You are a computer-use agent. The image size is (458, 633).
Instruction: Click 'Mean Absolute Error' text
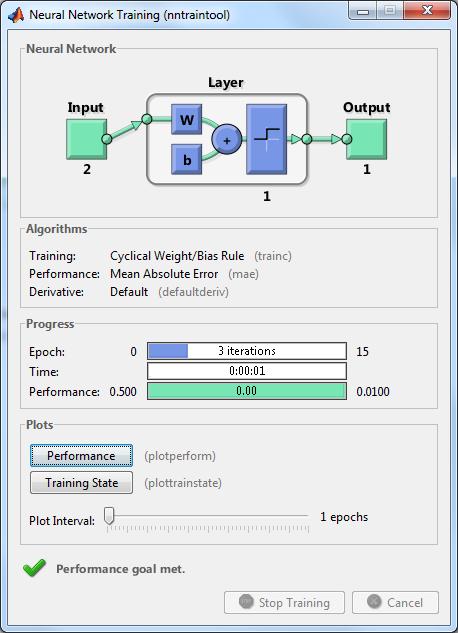pyautogui.click(x=164, y=274)
